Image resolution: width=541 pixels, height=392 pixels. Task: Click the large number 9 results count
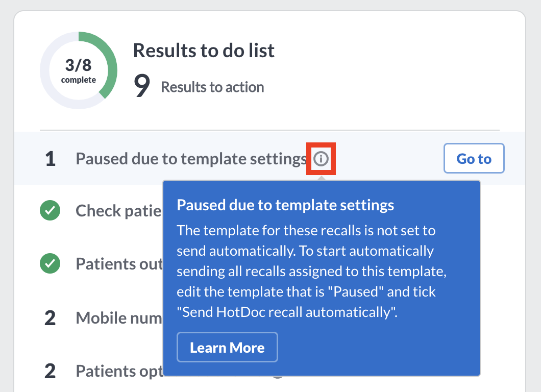click(x=142, y=86)
